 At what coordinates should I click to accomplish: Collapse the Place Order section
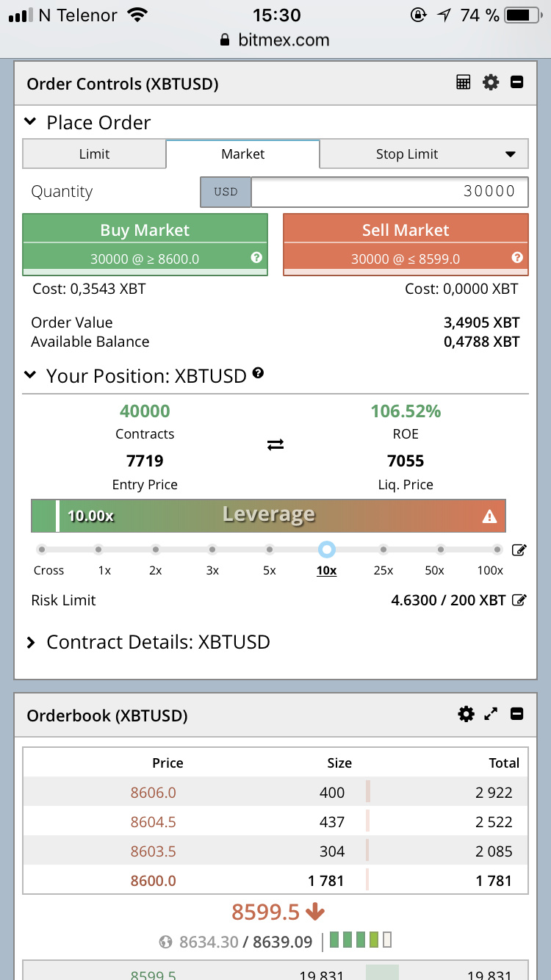click(x=30, y=122)
